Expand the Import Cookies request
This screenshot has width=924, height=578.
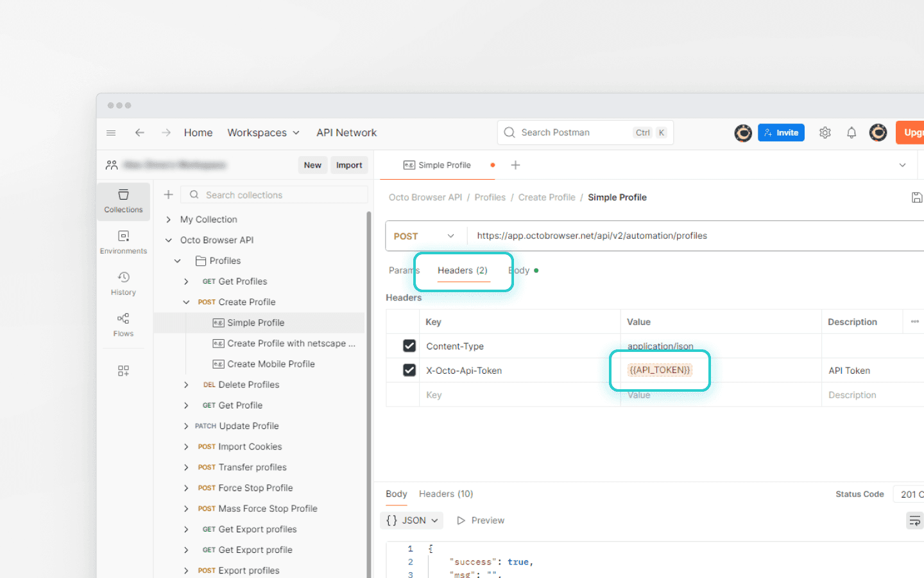pos(186,446)
